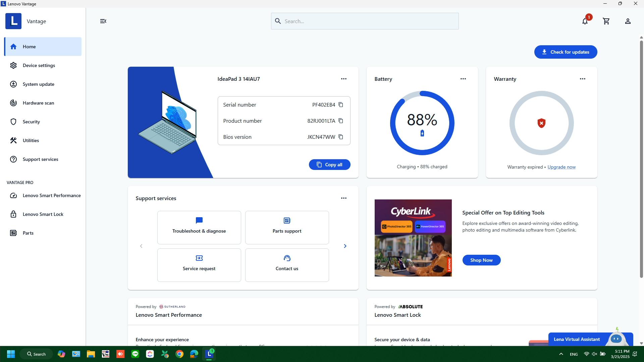Open Wi-Fi network tray icon
Screen dimensions: 644x362
tap(586, 354)
